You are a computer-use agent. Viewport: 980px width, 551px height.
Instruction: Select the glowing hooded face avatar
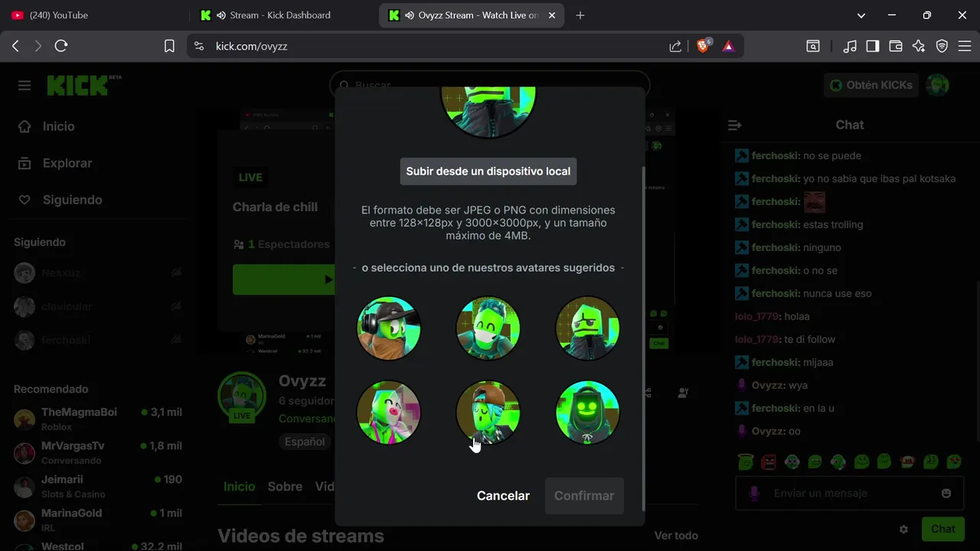tap(587, 412)
